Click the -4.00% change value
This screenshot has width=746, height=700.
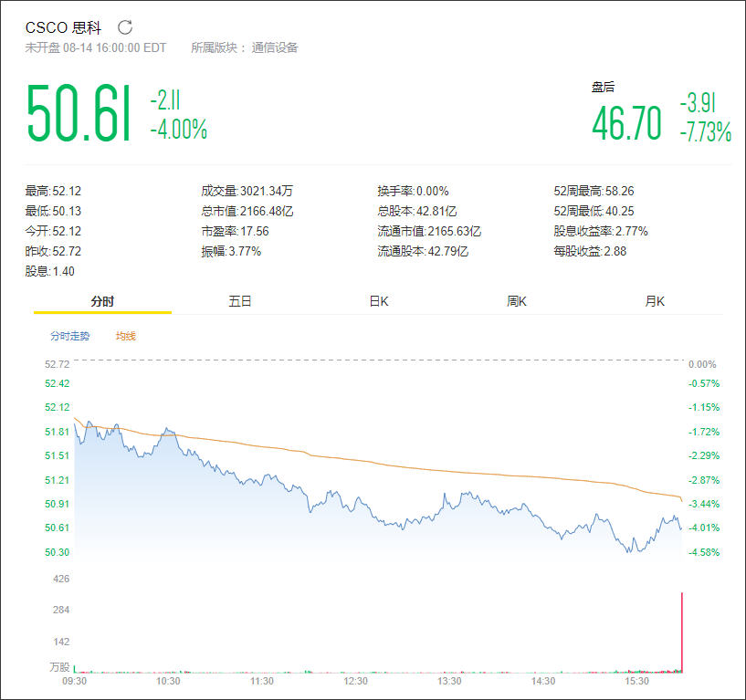point(179,130)
